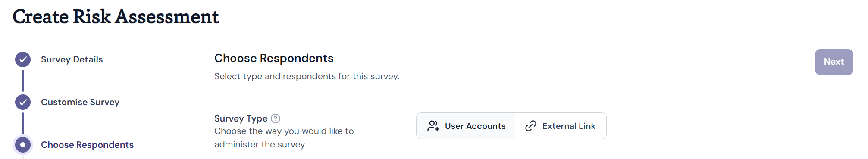Click the Next button
This screenshot has height=159, width=868.
pyautogui.click(x=834, y=62)
